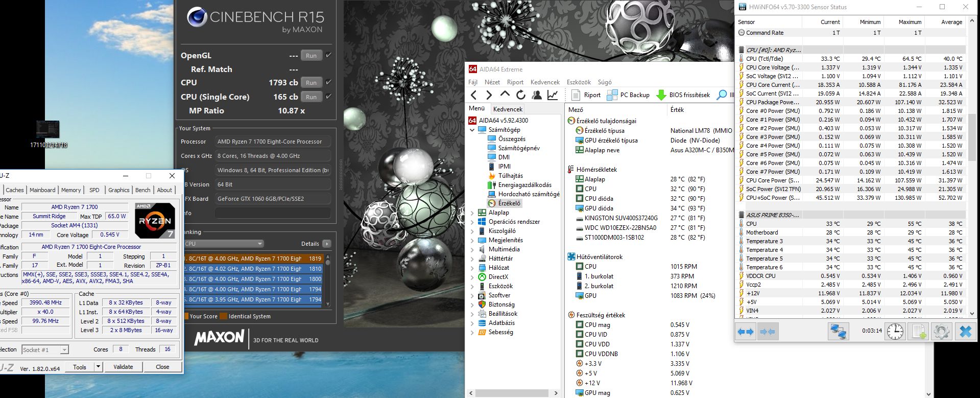Expand HWiNFO columns with the outward arrows button
980x398 pixels.
746,332
